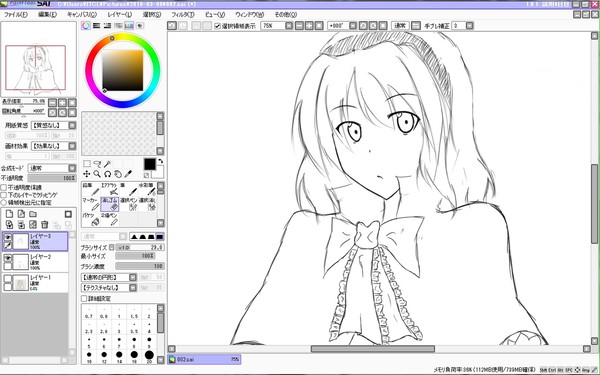600x375 pixels.
Task: Select the バケツ bucket fill tool
Action: [x=91, y=219]
